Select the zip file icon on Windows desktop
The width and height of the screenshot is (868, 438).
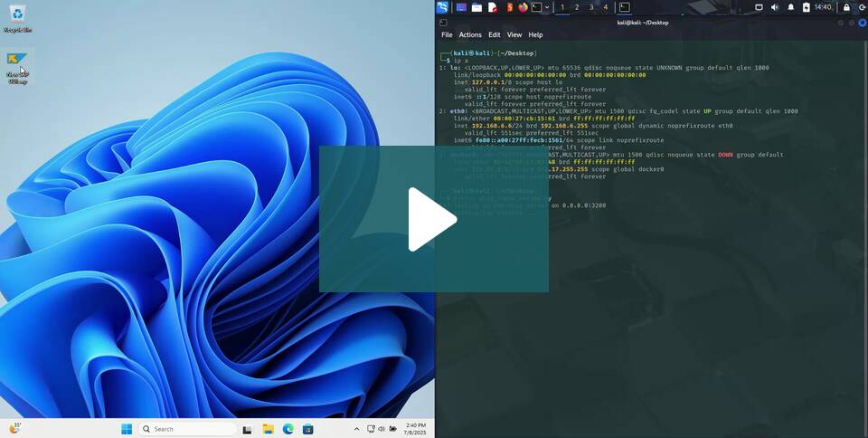click(x=18, y=68)
